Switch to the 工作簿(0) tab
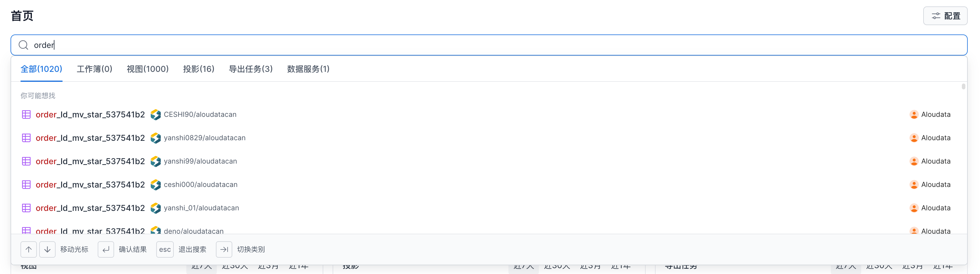Image resolution: width=980 pixels, height=274 pixels. point(94,69)
